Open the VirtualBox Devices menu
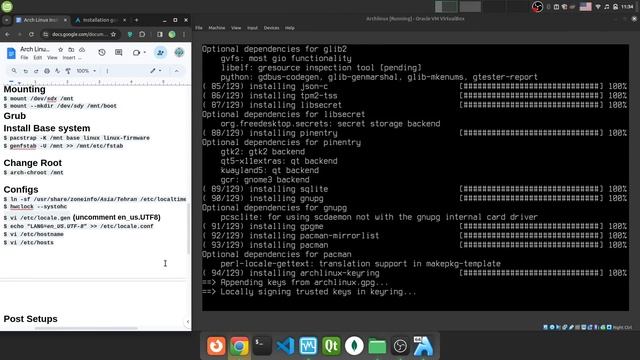640x360 pixels. 271,28
